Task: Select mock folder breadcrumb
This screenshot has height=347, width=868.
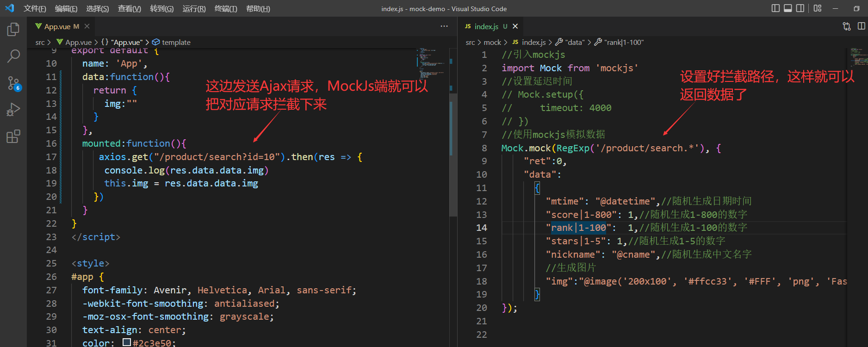Action: (x=492, y=42)
